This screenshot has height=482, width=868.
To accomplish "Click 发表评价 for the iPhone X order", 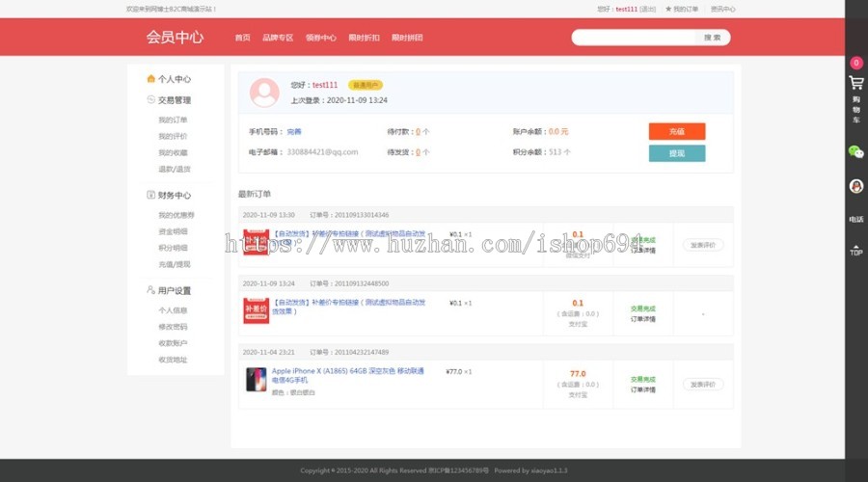I will 703,385.
